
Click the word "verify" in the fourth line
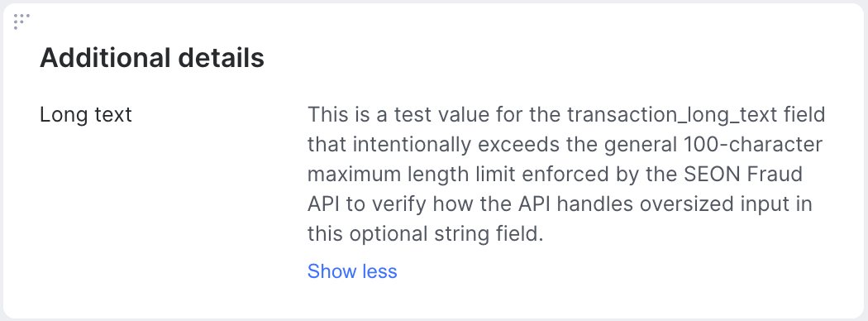(398, 205)
